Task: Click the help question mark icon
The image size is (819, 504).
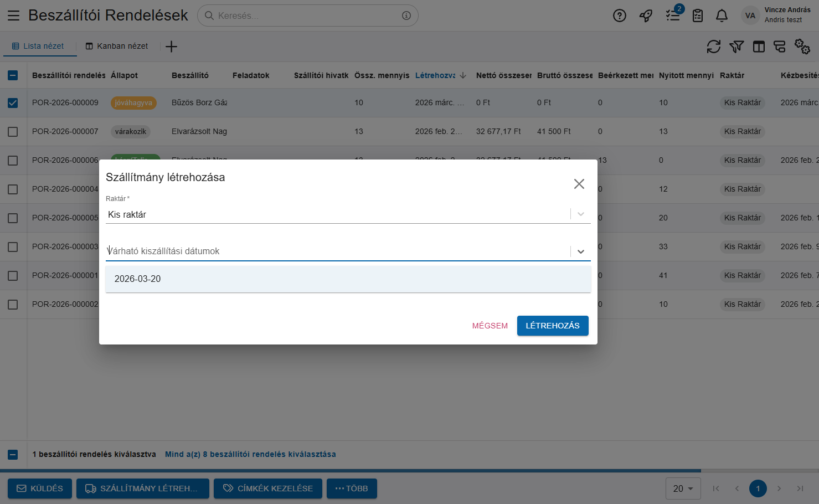Action: pos(619,16)
